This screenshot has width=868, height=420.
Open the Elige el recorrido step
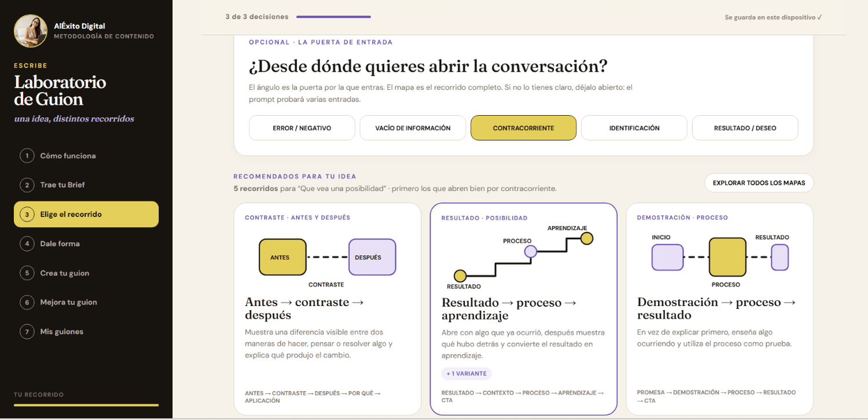click(x=86, y=214)
